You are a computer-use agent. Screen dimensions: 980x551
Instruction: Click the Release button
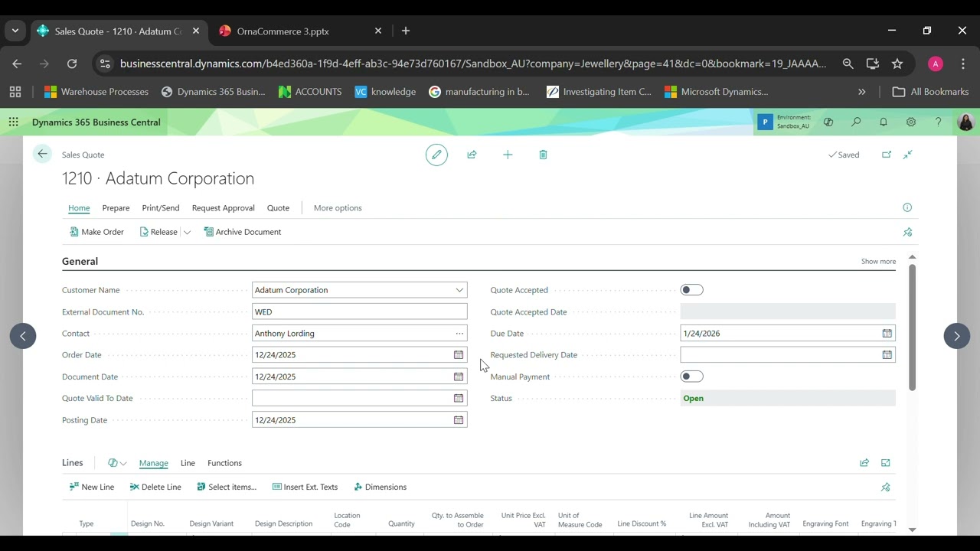158,232
